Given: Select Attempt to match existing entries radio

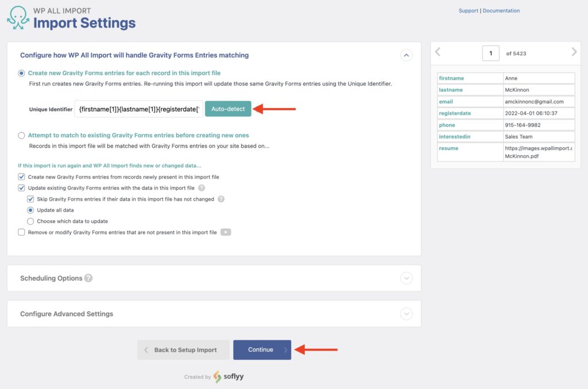Looking at the screenshot, I should coord(21,136).
